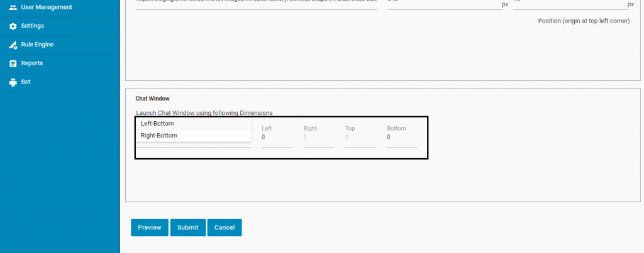Select the Bot menu label
Screen dimensions: 644x253
(26, 82)
